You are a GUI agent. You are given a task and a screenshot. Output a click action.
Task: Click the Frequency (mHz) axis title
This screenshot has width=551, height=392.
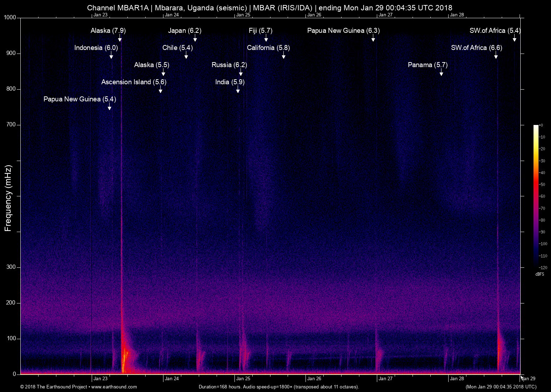click(x=8, y=198)
